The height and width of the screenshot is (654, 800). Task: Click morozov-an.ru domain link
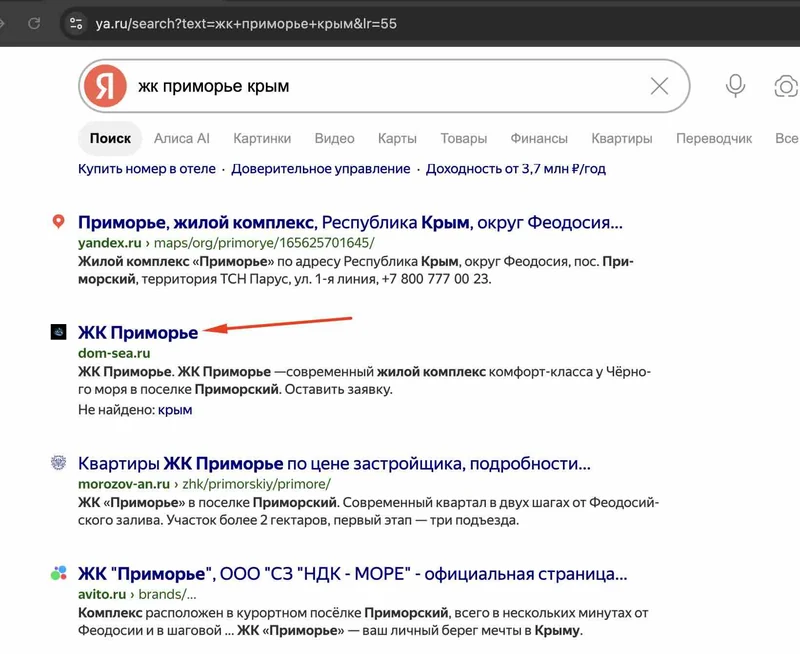pos(124,484)
